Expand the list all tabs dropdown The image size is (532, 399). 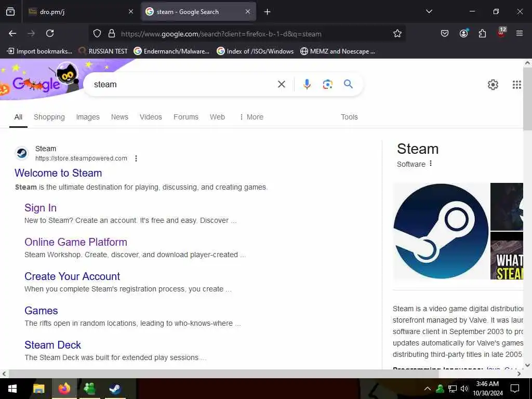(x=429, y=11)
